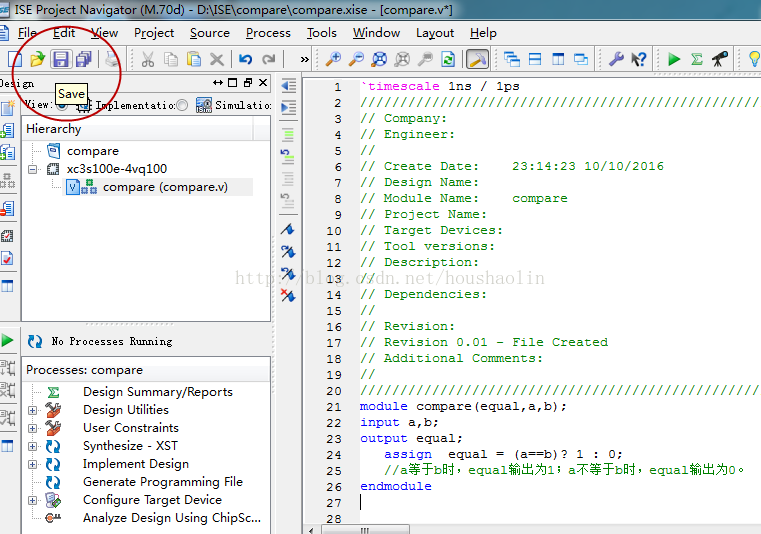Click the endmodule keyword on line 26

pos(396,486)
